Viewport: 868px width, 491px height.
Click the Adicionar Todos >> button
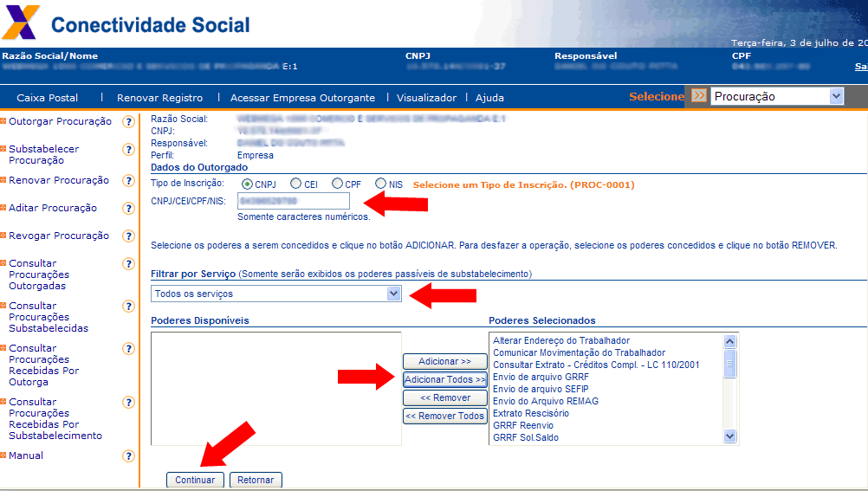pos(445,380)
